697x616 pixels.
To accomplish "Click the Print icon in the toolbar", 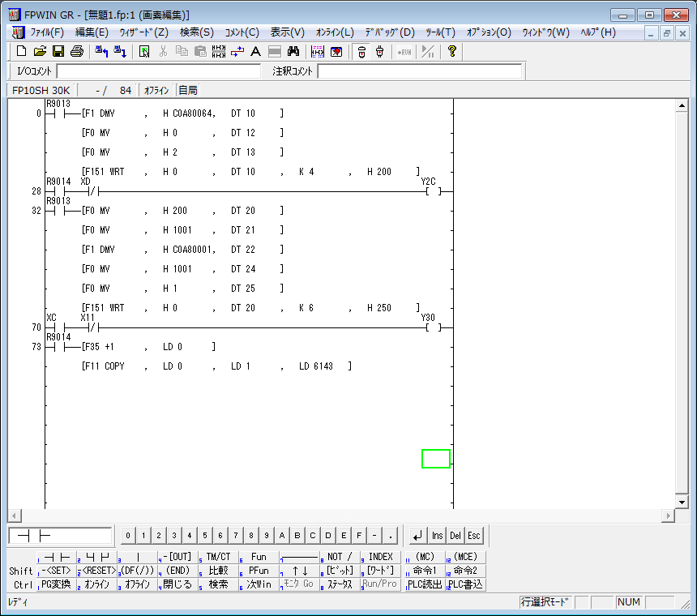I will 76,52.
